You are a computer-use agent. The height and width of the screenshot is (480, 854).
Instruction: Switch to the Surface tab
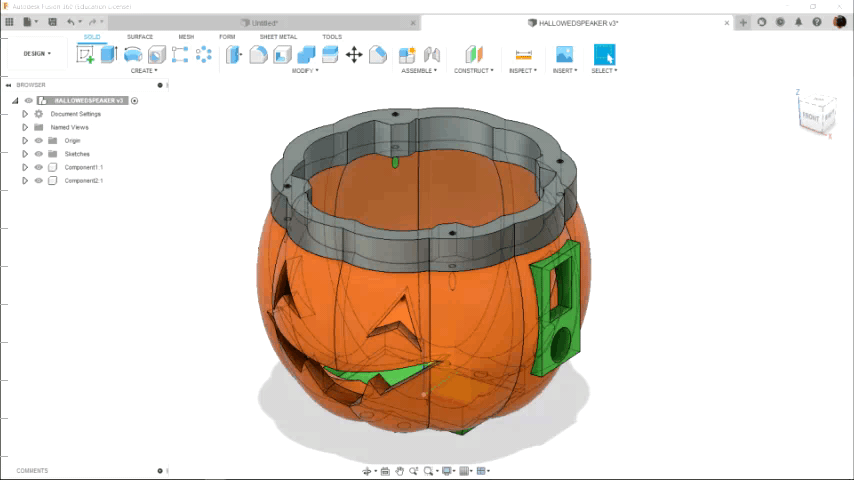tap(140, 37)
